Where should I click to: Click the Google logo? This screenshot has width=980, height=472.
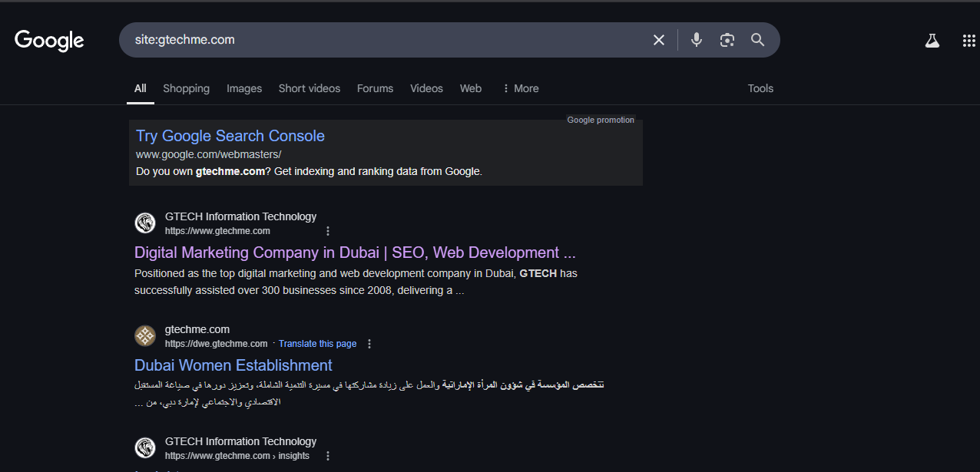[x=49, y=40]
